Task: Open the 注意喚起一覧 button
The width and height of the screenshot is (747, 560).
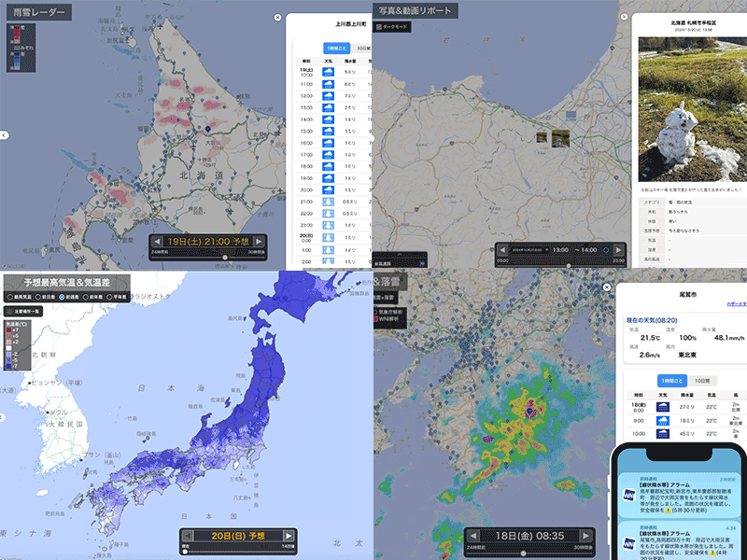Action: 21,310
